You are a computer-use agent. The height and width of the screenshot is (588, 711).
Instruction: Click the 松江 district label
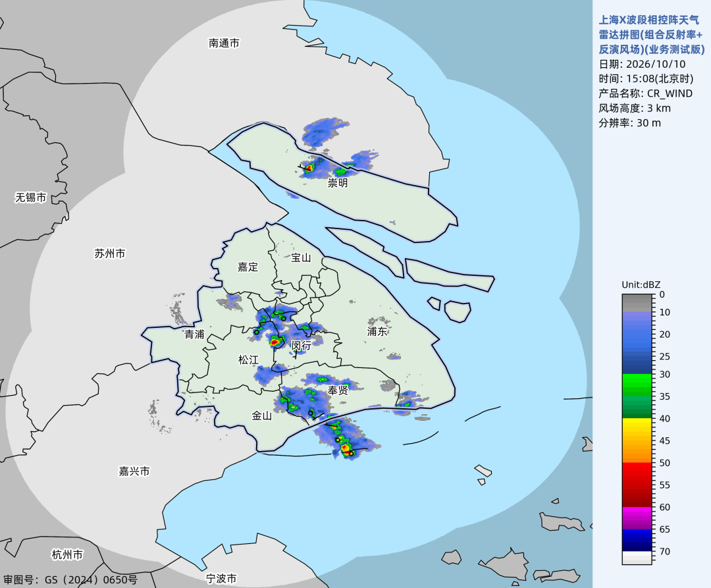(x=248, y=360)
